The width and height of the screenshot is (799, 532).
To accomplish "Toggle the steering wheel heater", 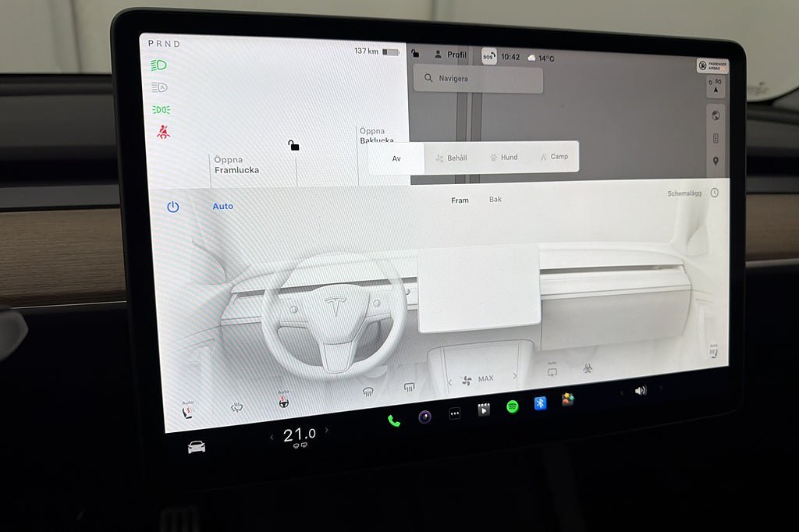I will click(283, 403).
